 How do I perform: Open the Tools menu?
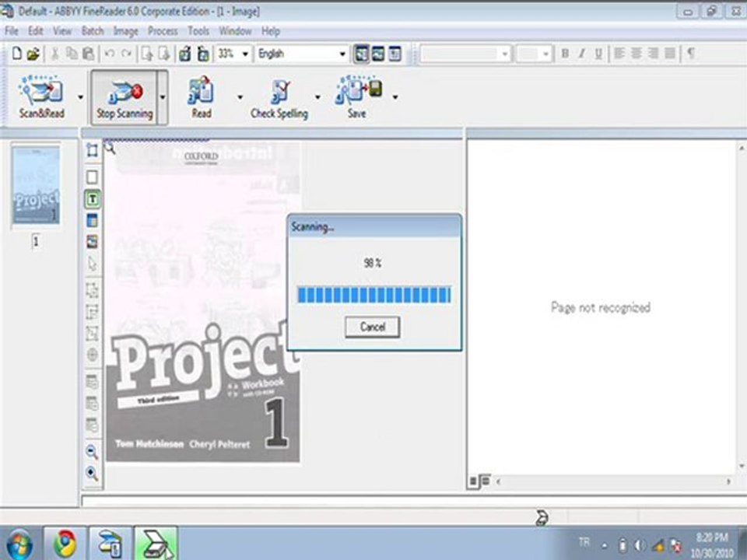(x=198, y=31)
